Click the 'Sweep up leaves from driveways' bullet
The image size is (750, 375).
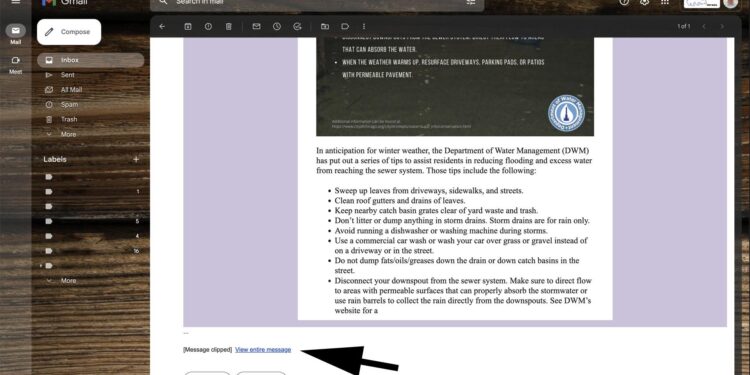coord(429,190)
